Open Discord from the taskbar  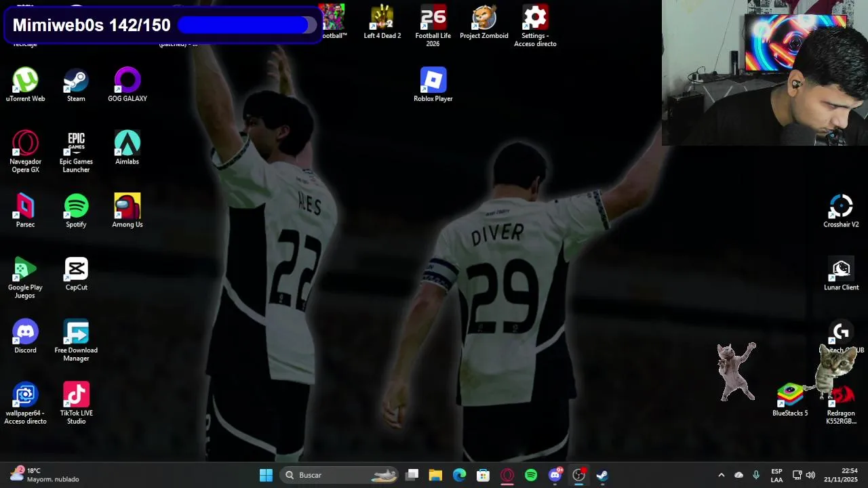(555, 475)
